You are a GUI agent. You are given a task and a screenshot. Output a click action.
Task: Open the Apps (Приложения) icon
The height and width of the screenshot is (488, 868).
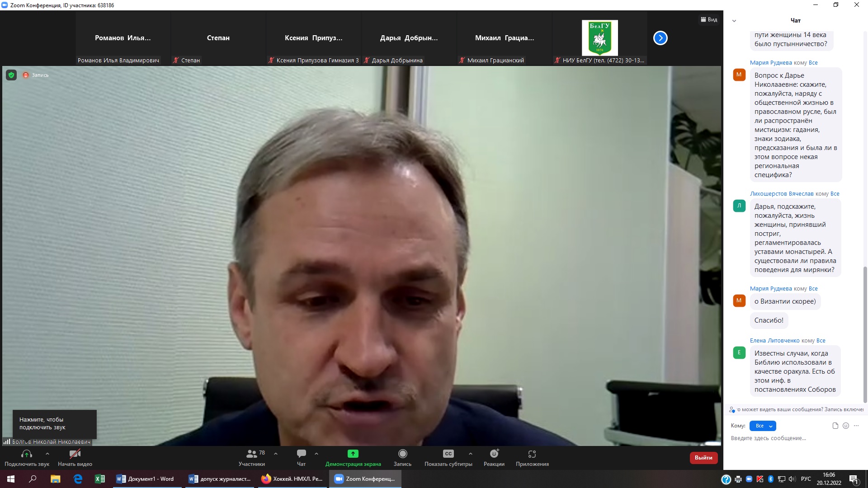(x=532, y=454)
